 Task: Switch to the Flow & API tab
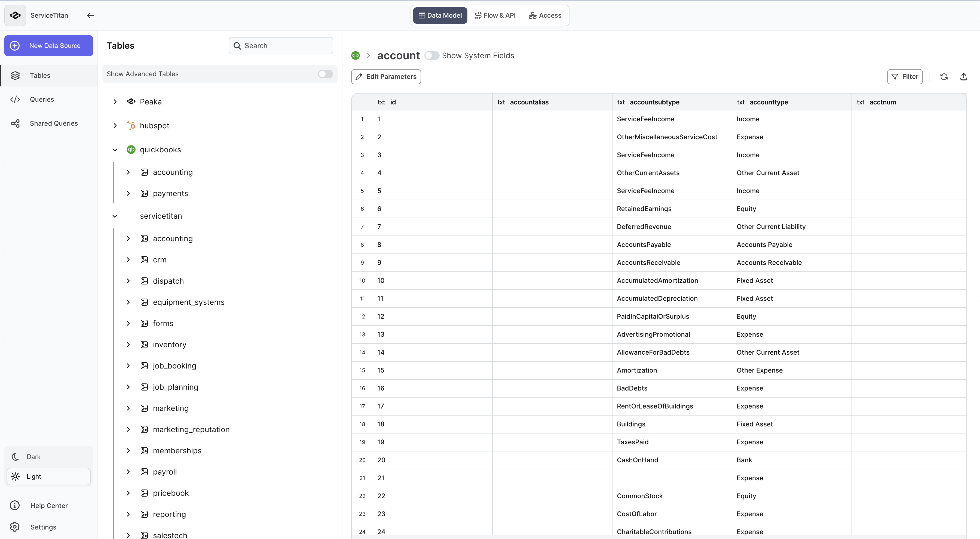coord(495,15)
